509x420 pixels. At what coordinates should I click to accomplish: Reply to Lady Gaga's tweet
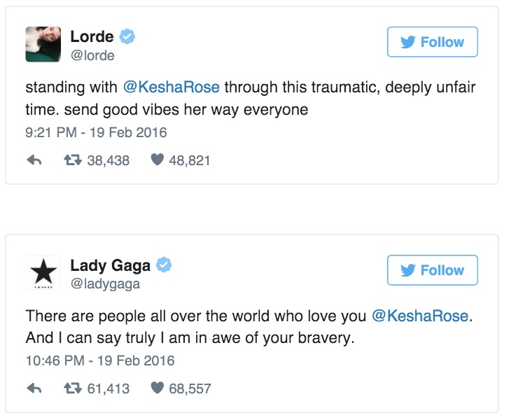click(x=34, y=388)
